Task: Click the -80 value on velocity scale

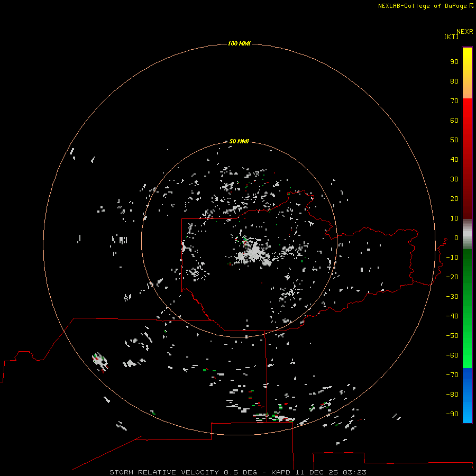Action: point(452,395)
